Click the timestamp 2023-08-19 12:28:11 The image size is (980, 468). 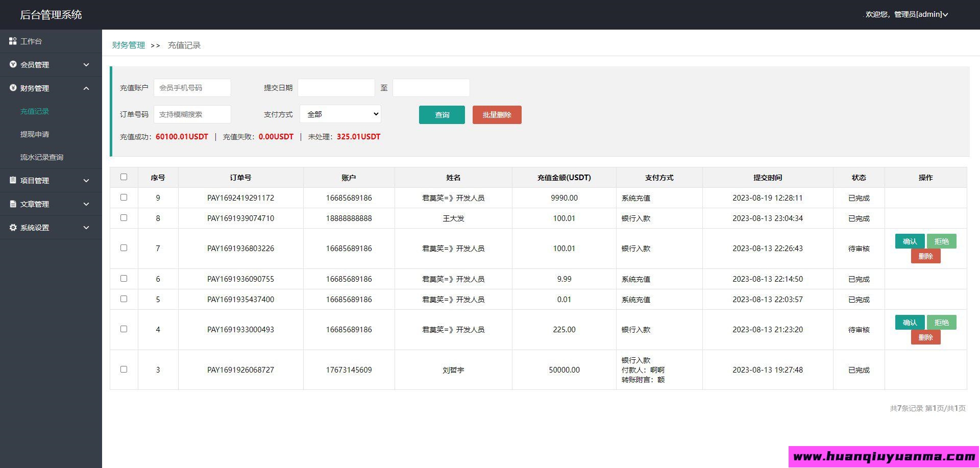pyautogui.click(x=768, y=198)
